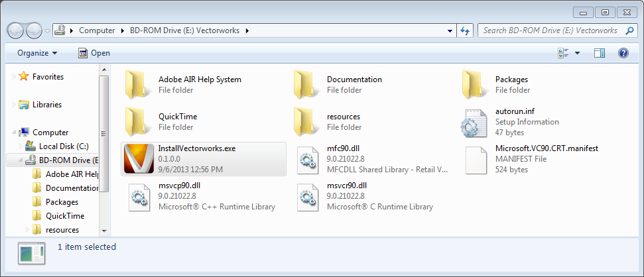The image size is (644, 277).
Task: Select the Microsoft.VC90.CRT.manifest file icon
Action: pos(476,159)
